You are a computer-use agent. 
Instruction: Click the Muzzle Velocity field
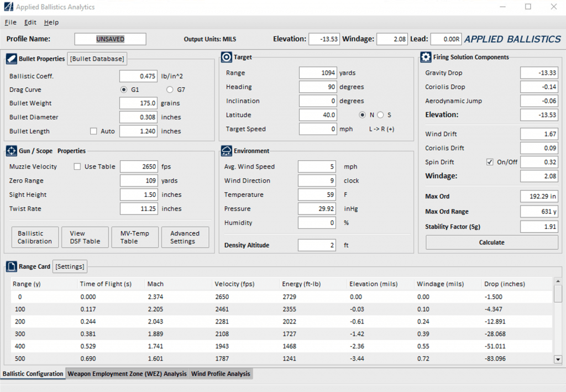(x=139, y=166)
